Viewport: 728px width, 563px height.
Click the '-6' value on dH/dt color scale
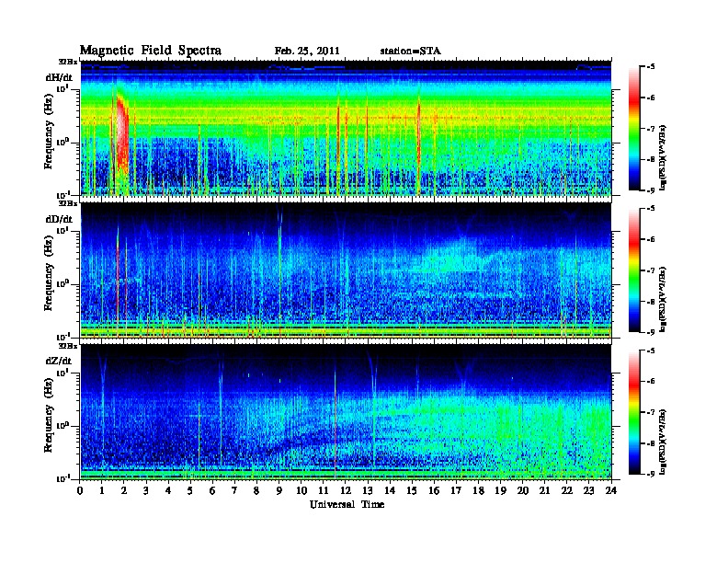(x=651, y=98)
